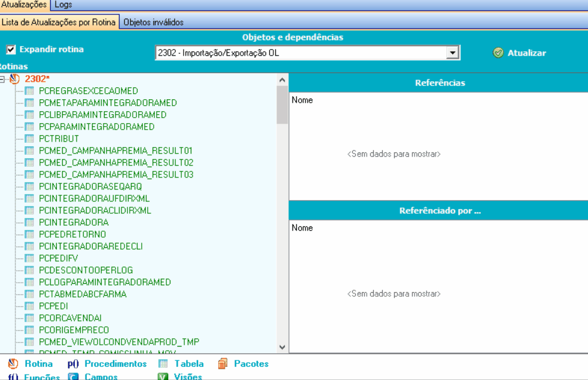588x380 pixels.
Task: Toggle the Expandir rotina checkbox
Action: click(11, 50)
